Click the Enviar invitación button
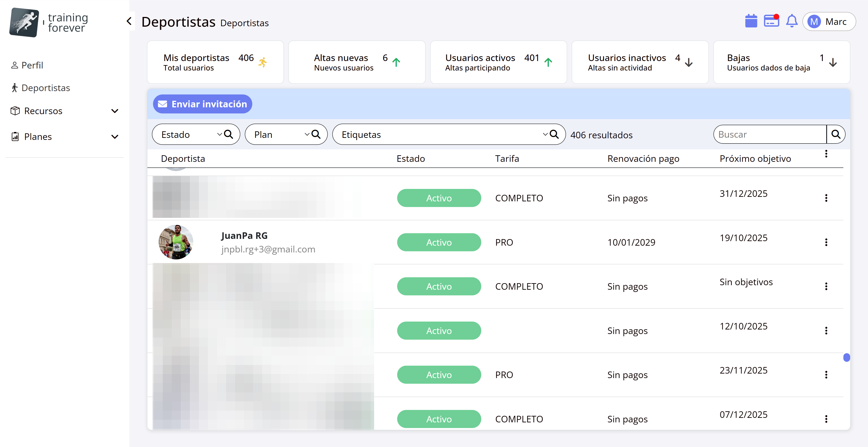 [203, 104]
